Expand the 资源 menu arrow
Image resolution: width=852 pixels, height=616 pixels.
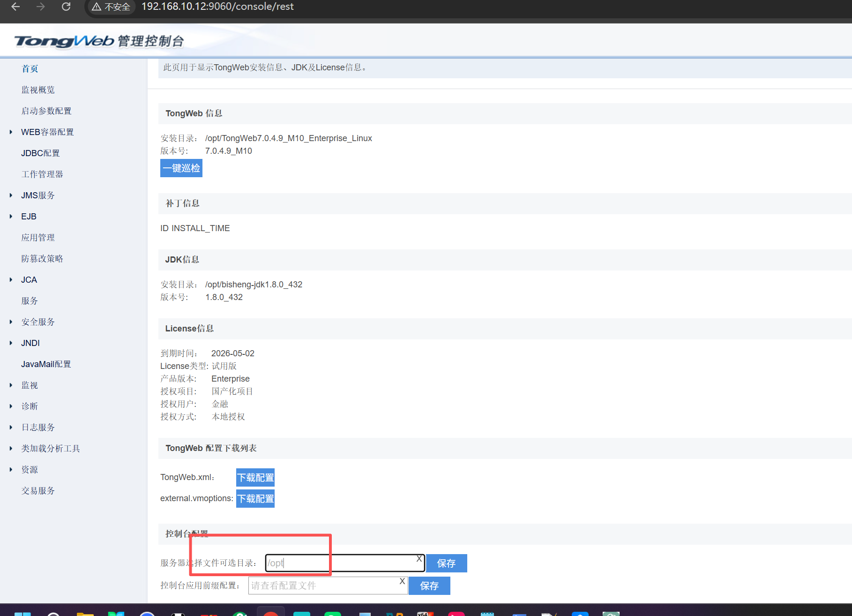(11, 470)
